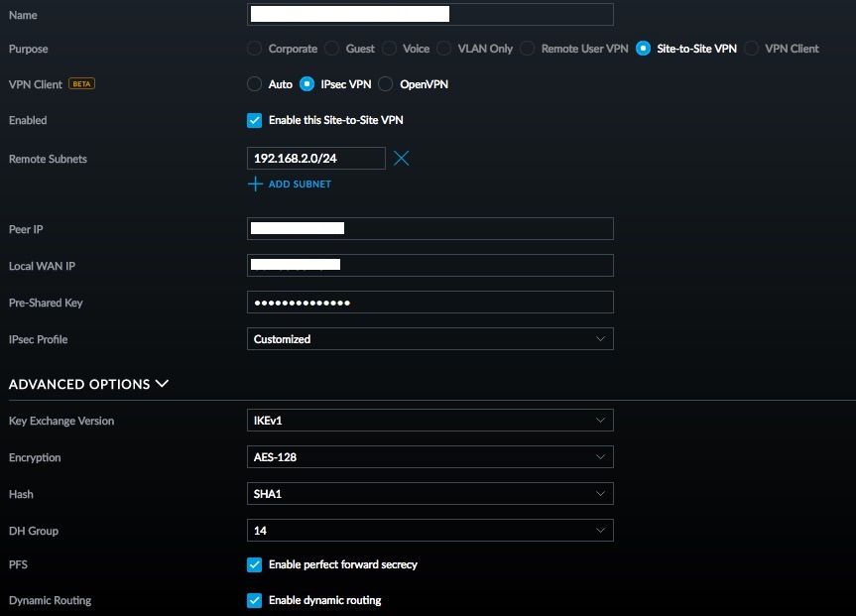Image resolution: width=856 pixels, height=616 pixels.
Task: Change the DH Group dropdown value
Action: coord(429,531)
